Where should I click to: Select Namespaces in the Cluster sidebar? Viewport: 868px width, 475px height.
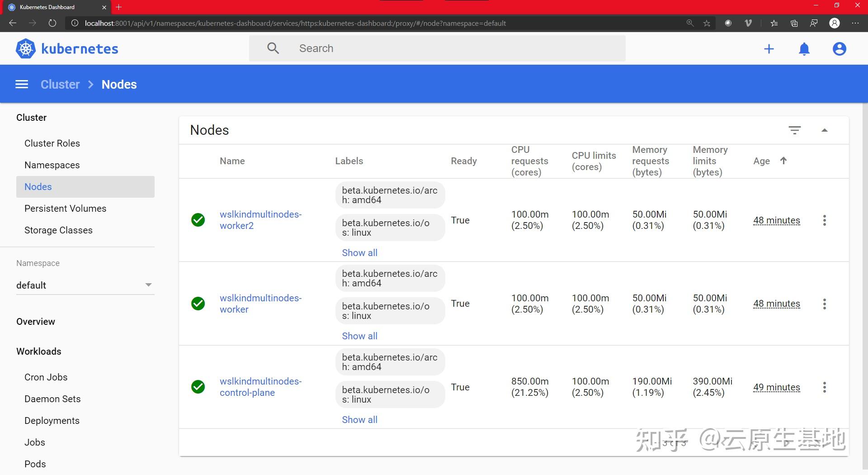point(52,165)
